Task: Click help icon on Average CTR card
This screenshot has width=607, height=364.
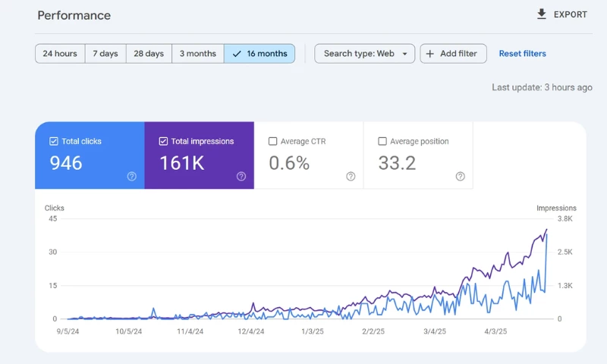Action: pyautogui.click(x=351, y=176)
